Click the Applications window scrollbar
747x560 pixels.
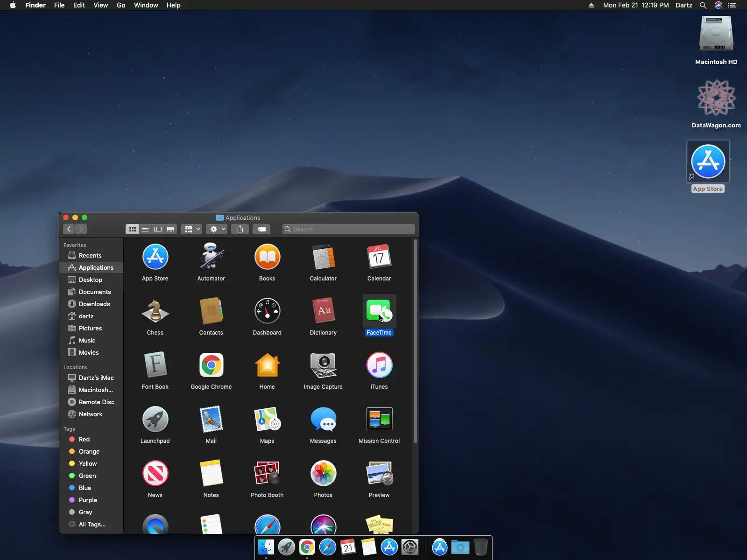[x=415, y=342]
